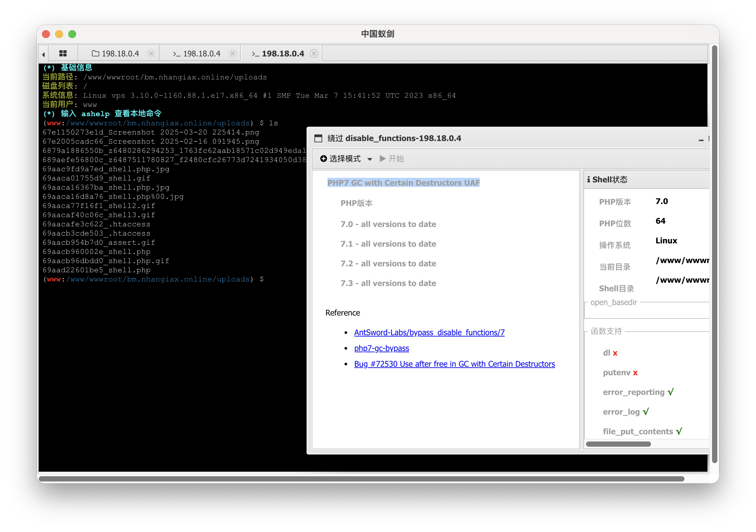
Task: Close the second terminal 198.18.0.4 tab
Action: pyautogui.click(x=232, y=53)
